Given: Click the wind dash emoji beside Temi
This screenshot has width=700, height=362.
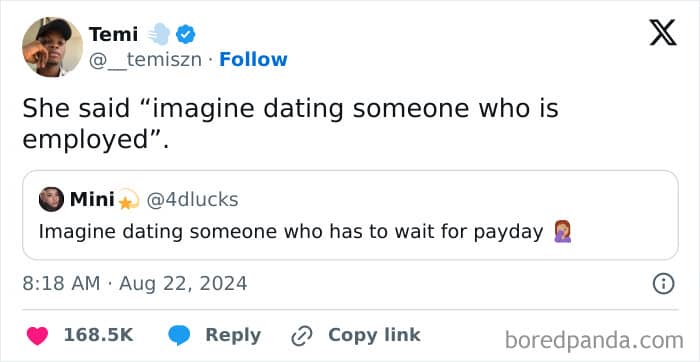Looking at the screenshot, I should click(x=159, y=34).
